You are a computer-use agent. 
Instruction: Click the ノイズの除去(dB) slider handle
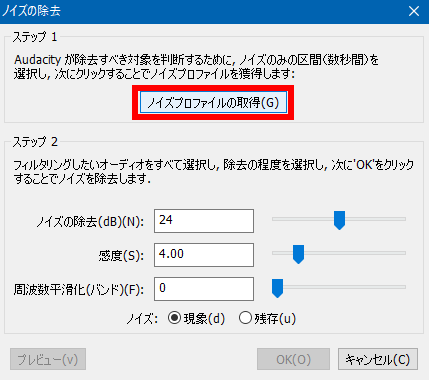coord(339,220)
